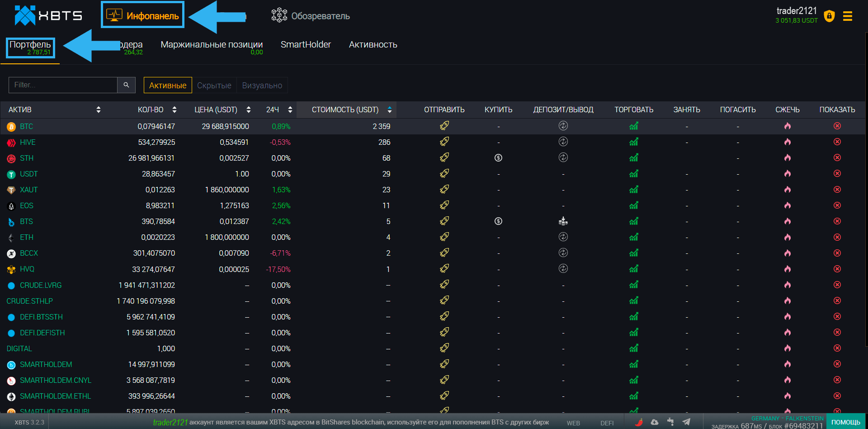This screenshot has height=429, width=868.
Task: Click the send rocket icon for BTC
Action: click(x=444, y=126)
